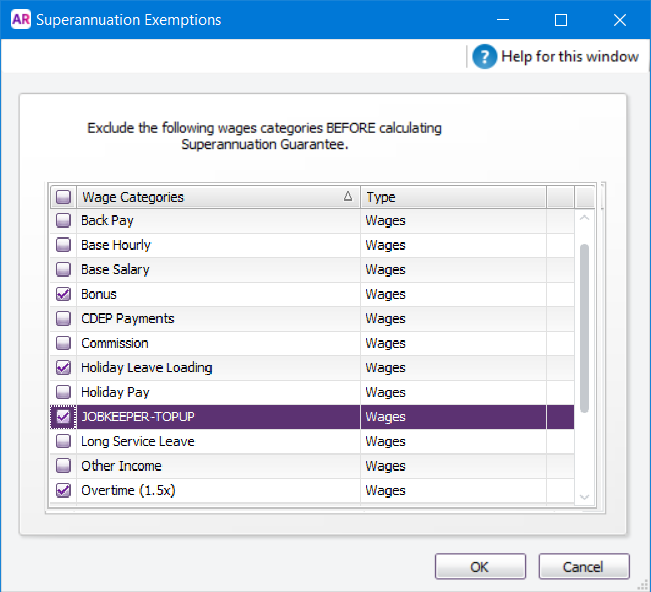Sort list by Type column header
Image resolution: width=651 pixels, height=592 pixels.
(452, 197)
